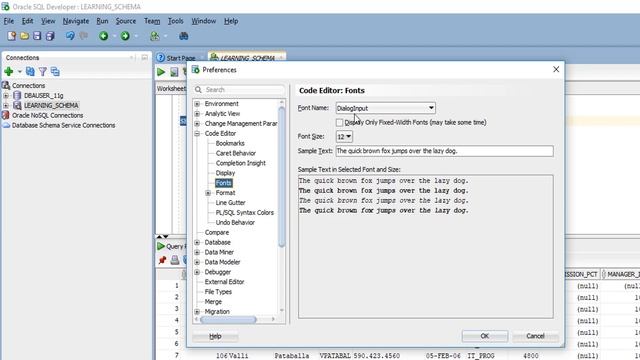Expand the Debugger node

[197, 272]
